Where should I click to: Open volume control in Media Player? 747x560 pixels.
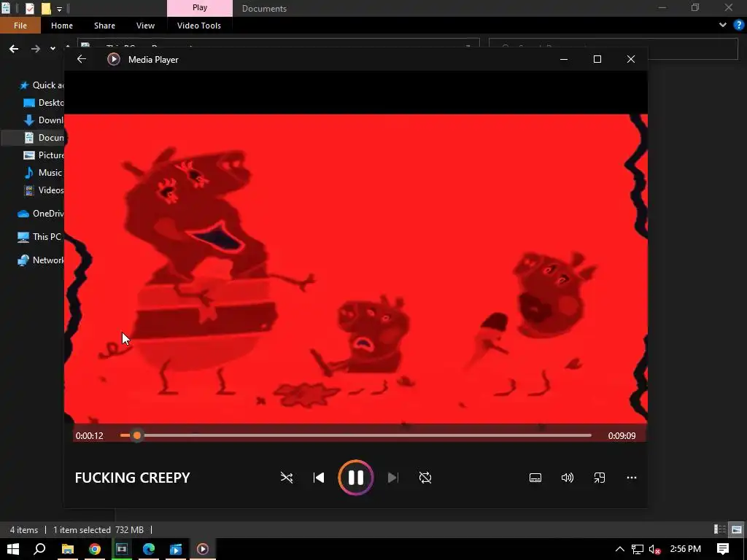point(567,478)
